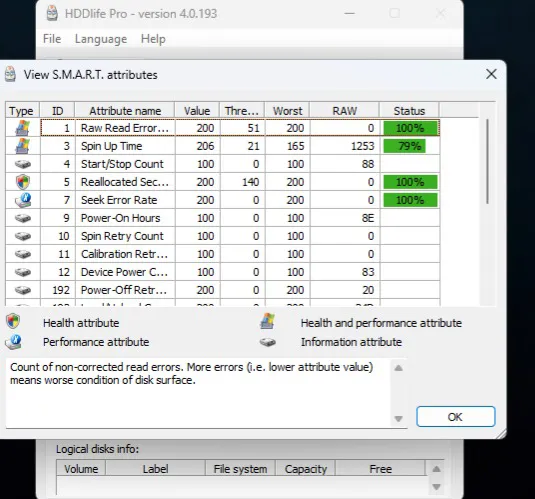Screen dimensions: 535x499
Task: Select the Power-Off Retr... attribute name
Action: [x=124, y=290]
